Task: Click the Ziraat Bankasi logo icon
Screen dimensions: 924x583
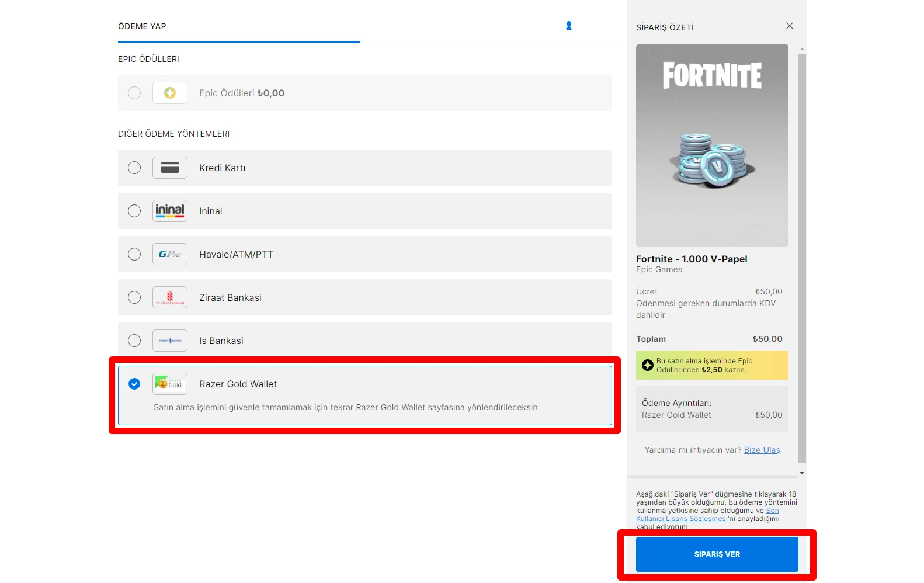Action: click(x=170, y=297)
